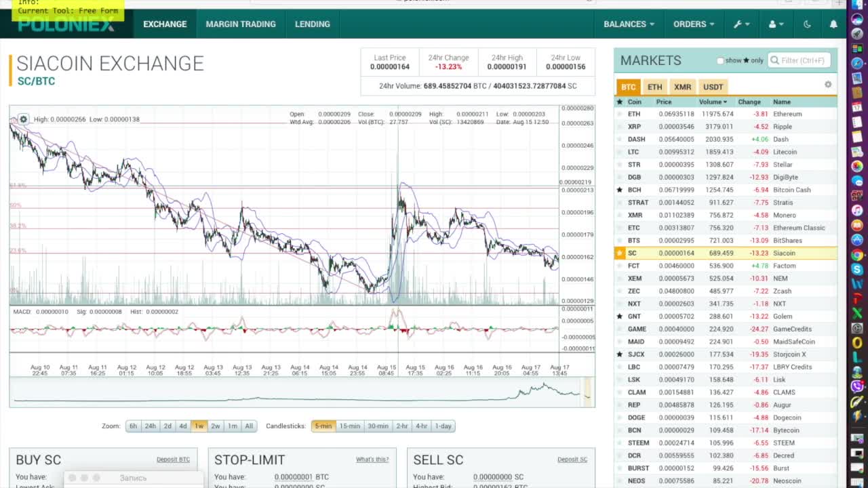Image resolution: width=868 pixels, height=488 pixels.
Task: Toggle favorite star for GNT row
Action: point(619,317)
